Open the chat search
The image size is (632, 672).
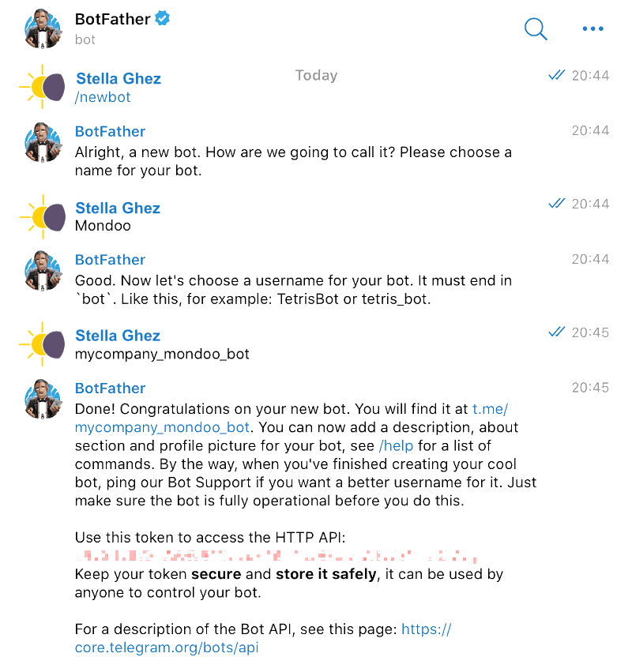(536, 28)
